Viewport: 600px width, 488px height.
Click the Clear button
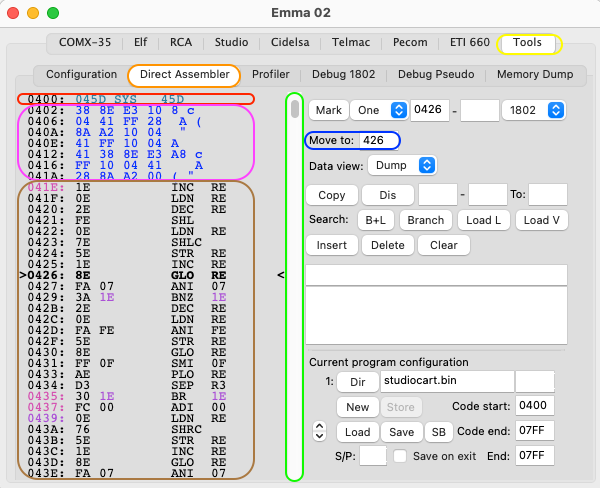pyautogui.click(x=444, y=245)
